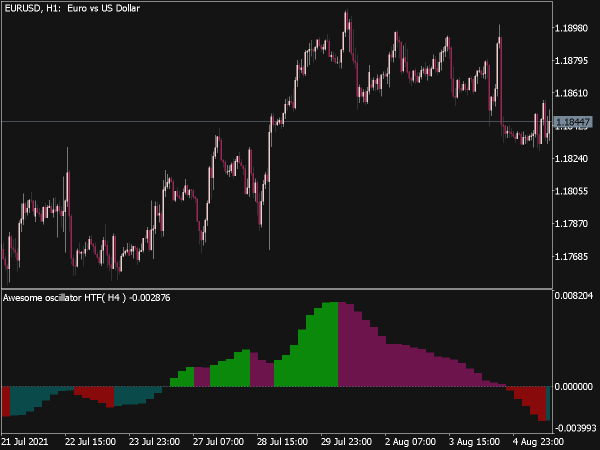Click the EURUSD, H1 chart title text
The height and width of the screenshot is (450, 600).
point(72,8)
